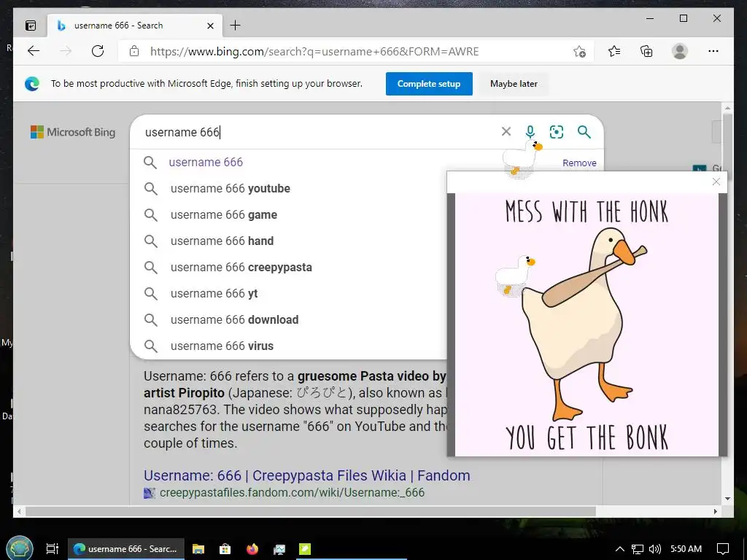Close the username 666 search tab
Image resolution: width=747 pixels, height=560 pixels.
[x=210, y=26]
